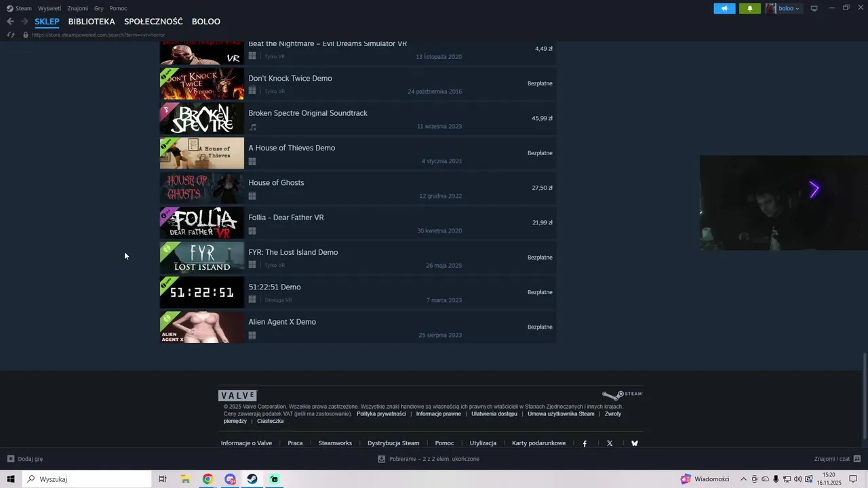Open A House of Thieves Demo thumbnail

click(x=201, y=153)
